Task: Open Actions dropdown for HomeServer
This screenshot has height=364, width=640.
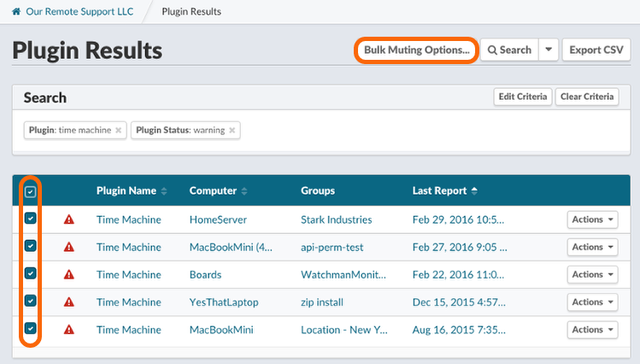Action: (592, 220)
